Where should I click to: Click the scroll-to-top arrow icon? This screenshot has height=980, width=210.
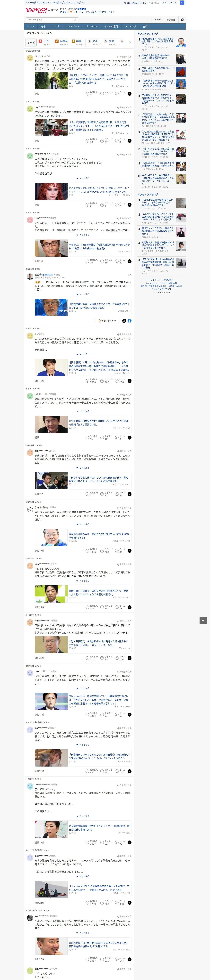pyautogui.click(x=203, y=621)
